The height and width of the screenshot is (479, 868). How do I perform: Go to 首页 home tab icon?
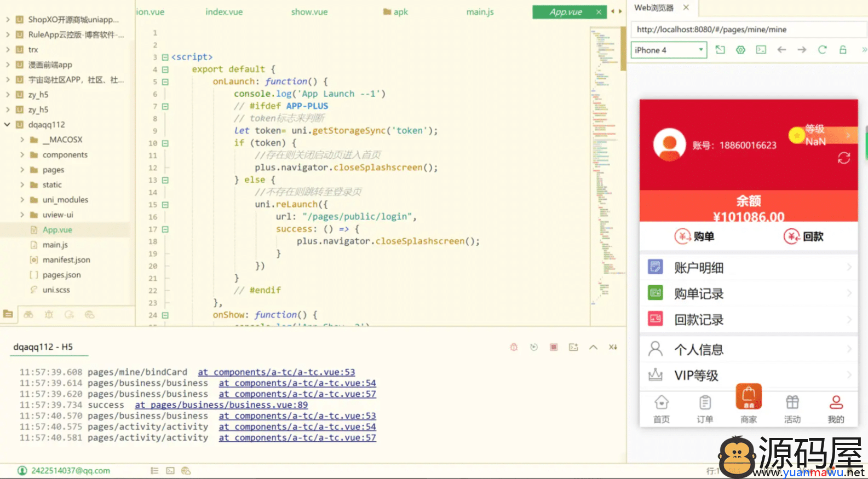click(x=662, y=402)
